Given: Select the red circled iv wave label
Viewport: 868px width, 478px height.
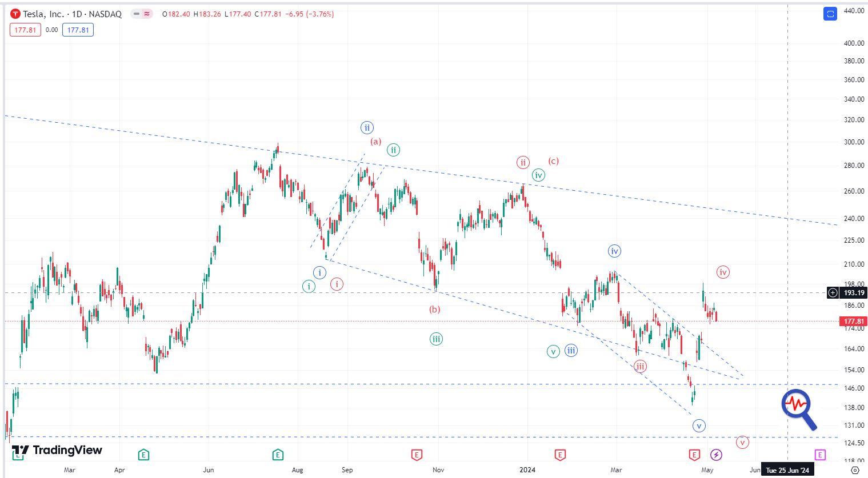Looking at the screenshot, I should point(723,272).
